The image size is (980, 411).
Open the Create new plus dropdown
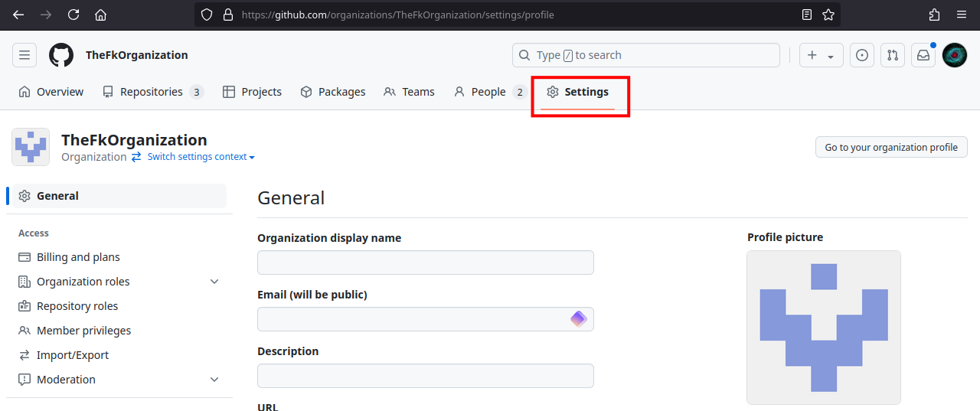822,55
